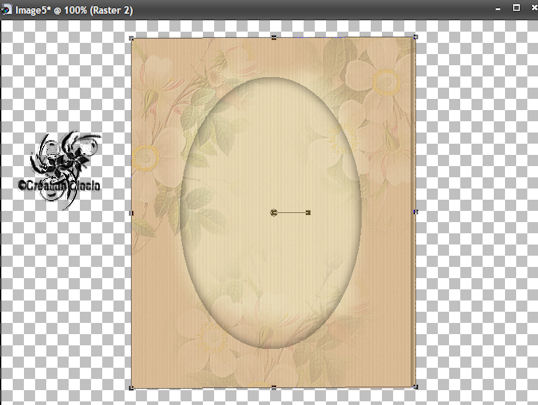Viewport: 538px width, 405px height.
Task: Click the bottom-left corner selection handle
Action: pyautogui.click(x=131, y=388)
